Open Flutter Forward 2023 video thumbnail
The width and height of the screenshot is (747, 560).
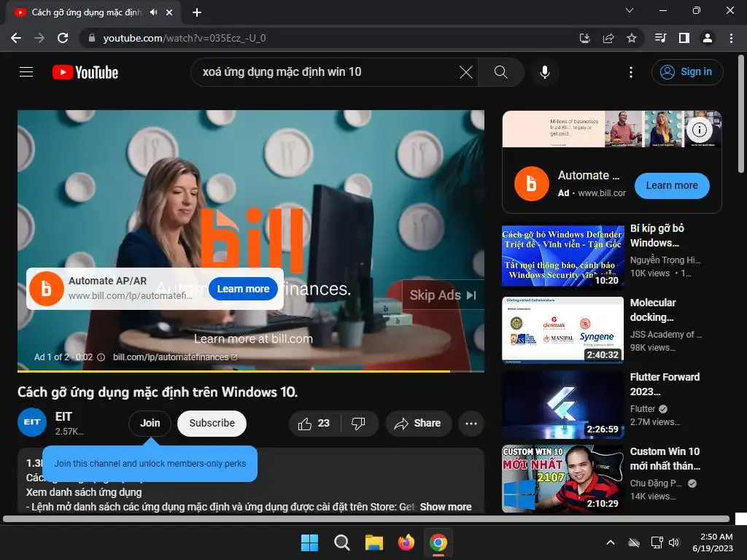pos(562,405)
